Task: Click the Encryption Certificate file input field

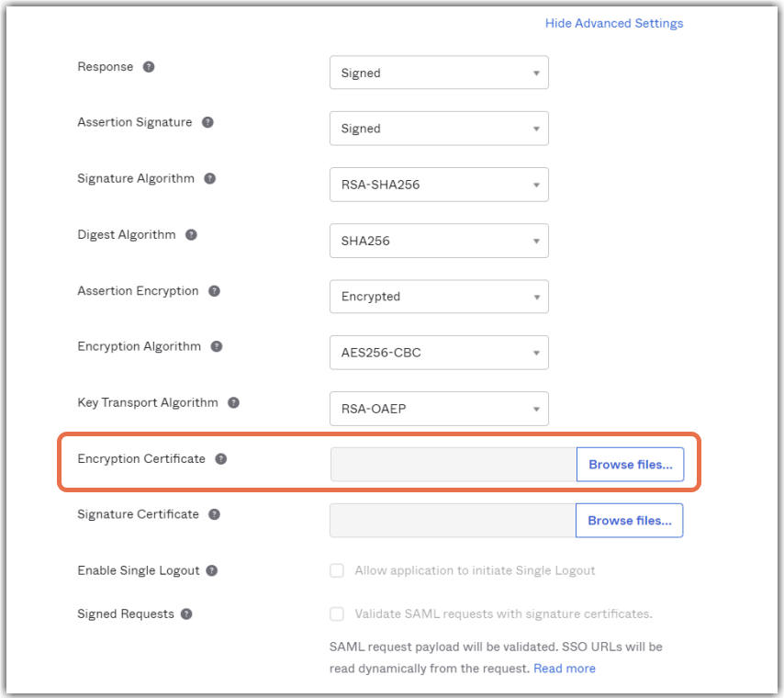Action: click(453, 465)
